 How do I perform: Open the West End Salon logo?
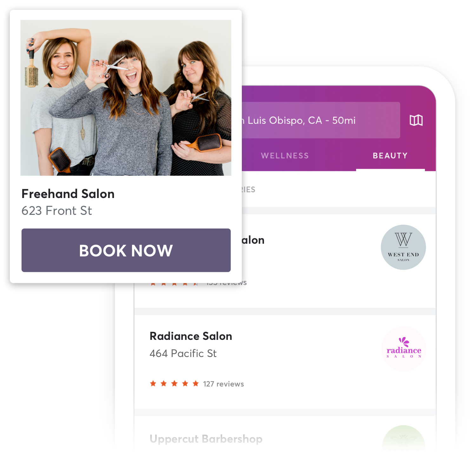pos(403,247)
